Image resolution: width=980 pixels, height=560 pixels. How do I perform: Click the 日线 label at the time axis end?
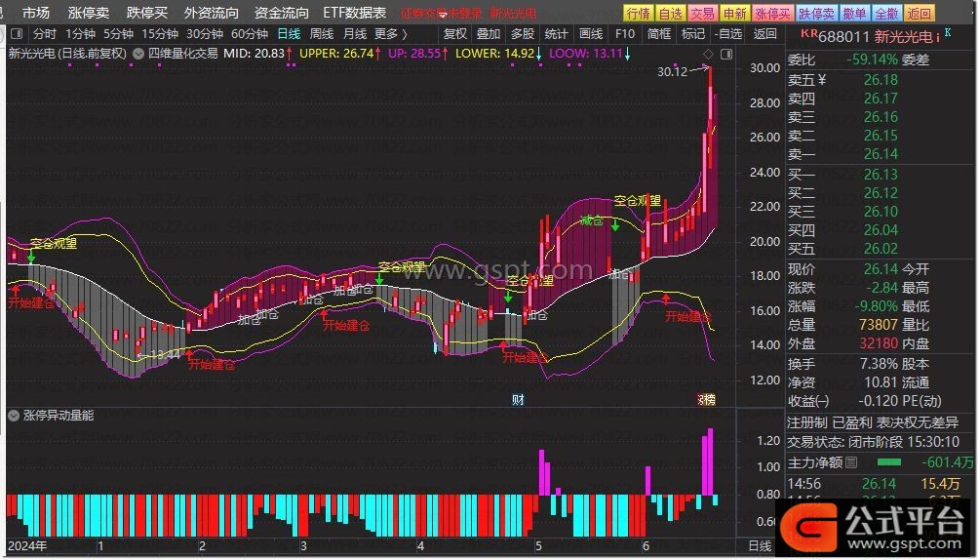pyautogui.click(x=760, y=546)
